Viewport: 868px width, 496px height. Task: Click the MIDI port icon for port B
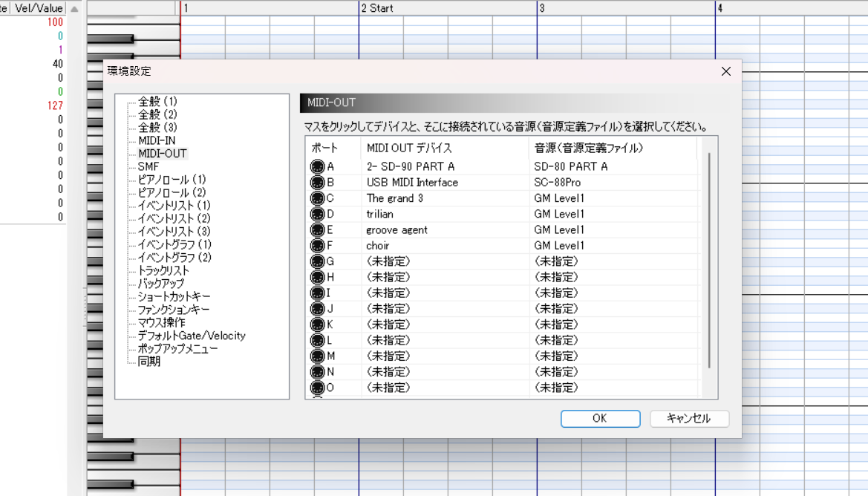pos(317,183)
